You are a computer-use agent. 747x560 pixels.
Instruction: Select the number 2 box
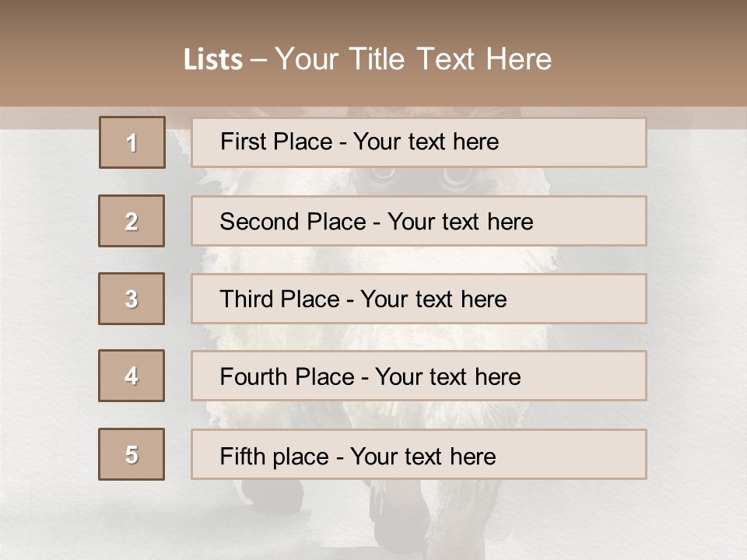click(x=132, y=221)
